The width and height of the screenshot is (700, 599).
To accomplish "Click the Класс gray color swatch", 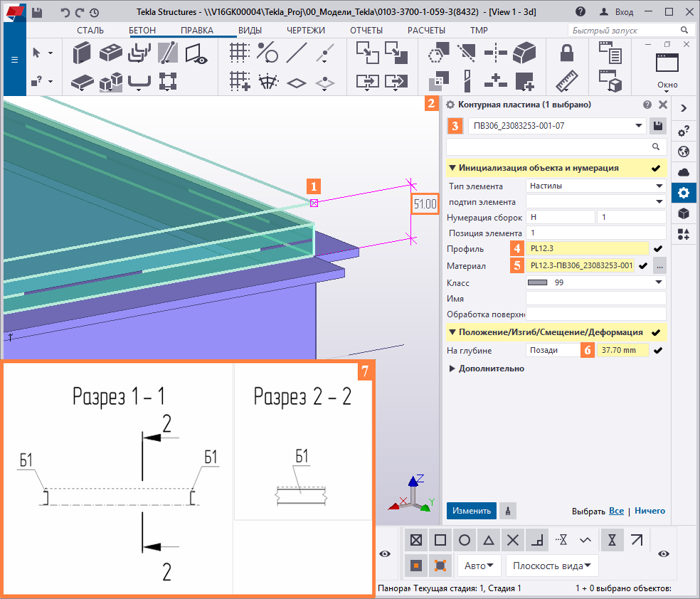I will click(x=537, y=282).
